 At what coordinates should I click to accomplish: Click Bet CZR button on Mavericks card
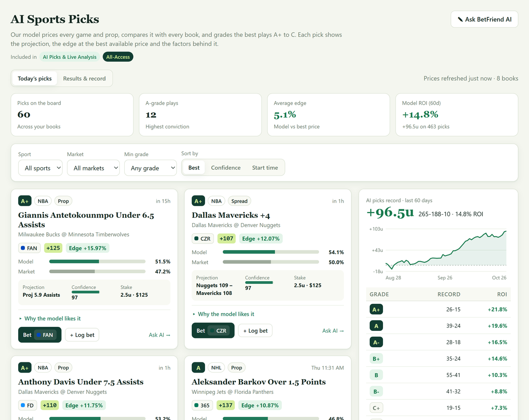pyautogui.click(x=213, y=331)
